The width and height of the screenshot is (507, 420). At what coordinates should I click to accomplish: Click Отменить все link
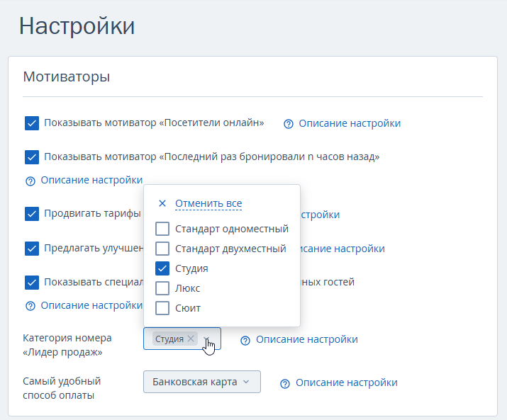[x=208, y=203]
